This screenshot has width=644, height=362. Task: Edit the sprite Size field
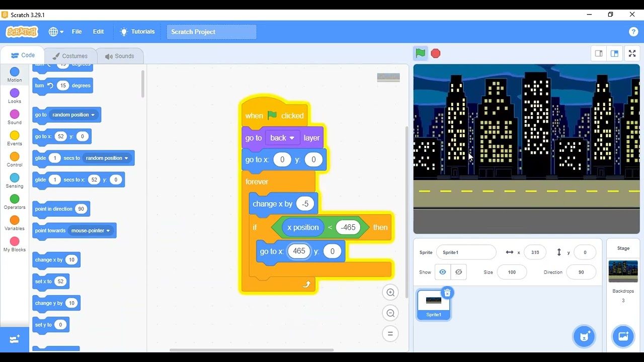(512, 272)
